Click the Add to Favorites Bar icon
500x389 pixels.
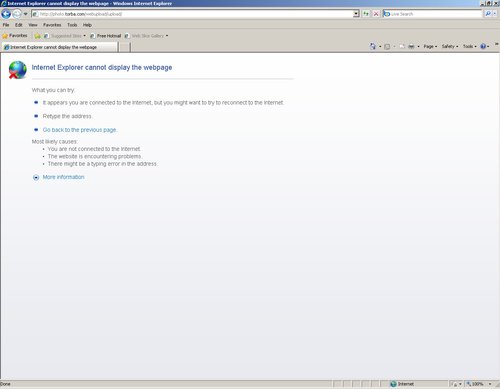pos(37,36)
